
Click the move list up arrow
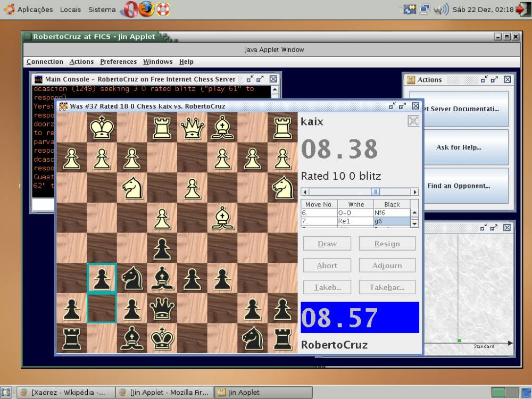point(414,213)
